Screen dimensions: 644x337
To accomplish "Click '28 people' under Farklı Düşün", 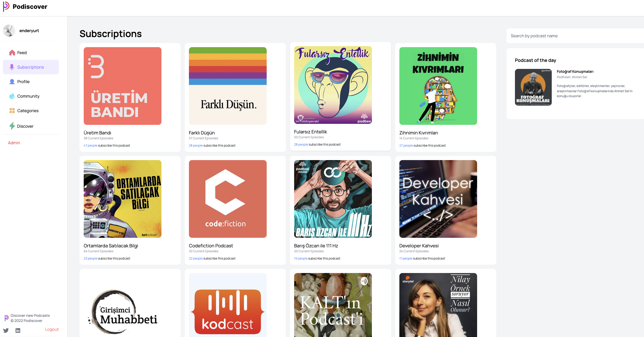I will pyautogui.click(x=196, y=146).
